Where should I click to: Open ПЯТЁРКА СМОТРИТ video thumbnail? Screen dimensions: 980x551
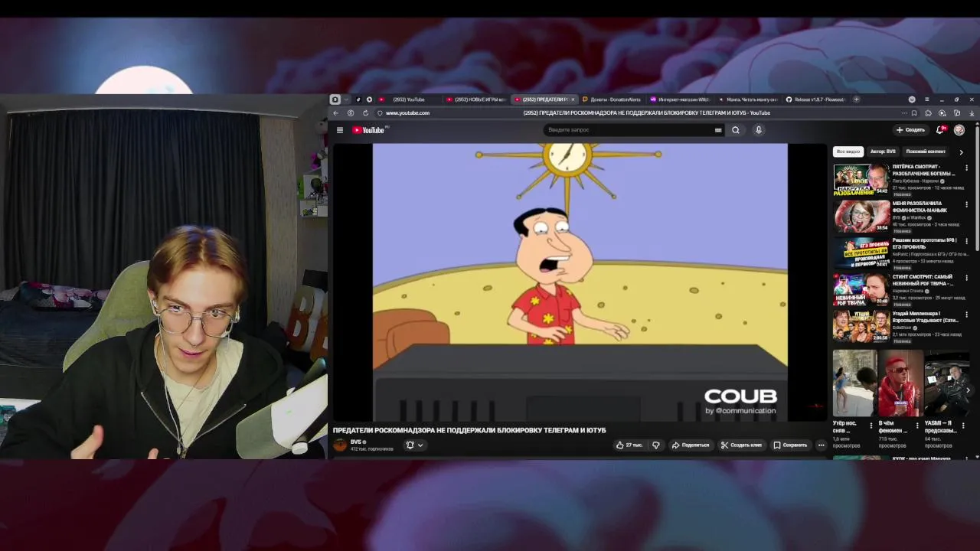[x=861, y=180]
